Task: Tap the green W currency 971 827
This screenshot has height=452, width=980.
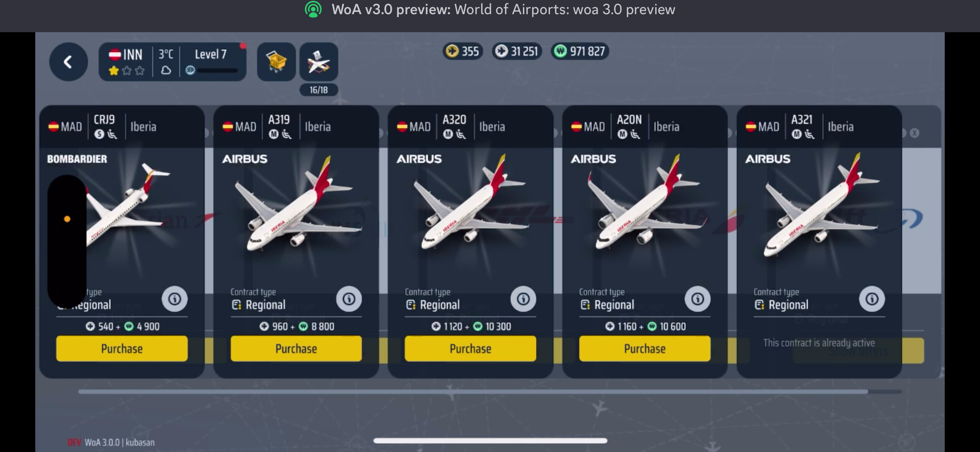Action: pyautogui.click(x=580, y=51)
